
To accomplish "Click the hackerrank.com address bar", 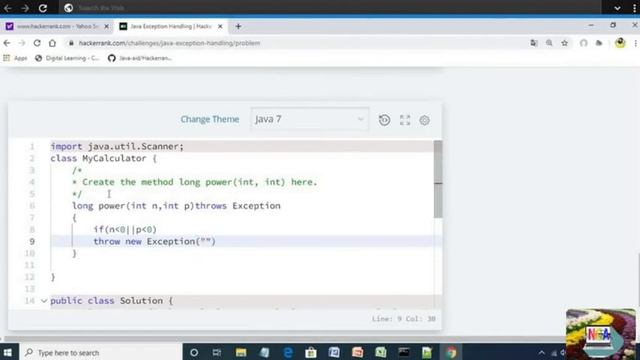I will (x=294, y=43).
